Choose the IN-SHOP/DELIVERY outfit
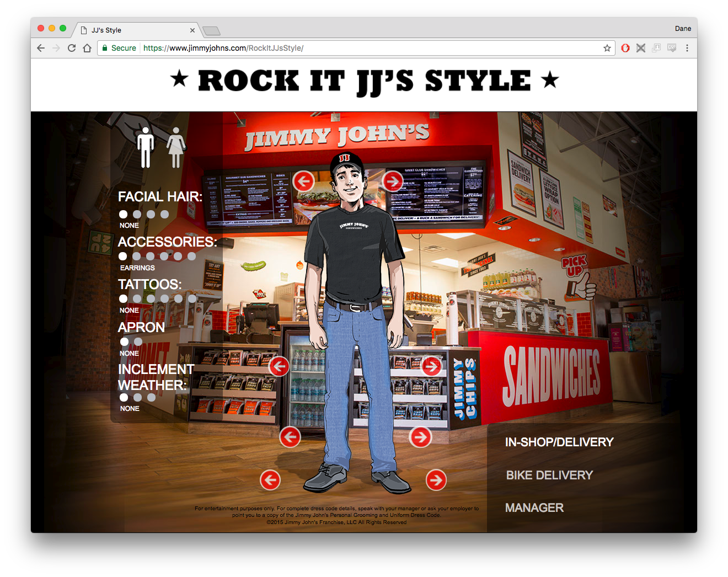The height and width of the screenshot is (577, 728). 559,442
